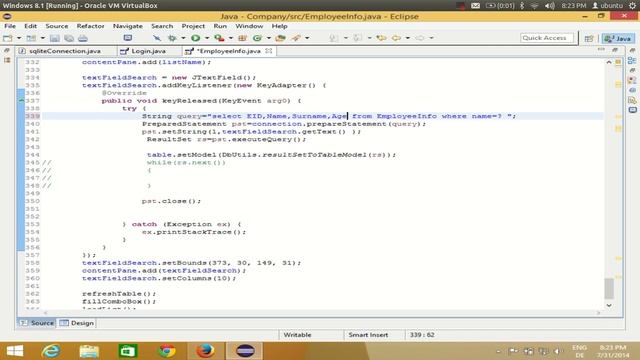Open the Navigate menu
The width and height of the screenshot is (640, 360).
[128, 26]
